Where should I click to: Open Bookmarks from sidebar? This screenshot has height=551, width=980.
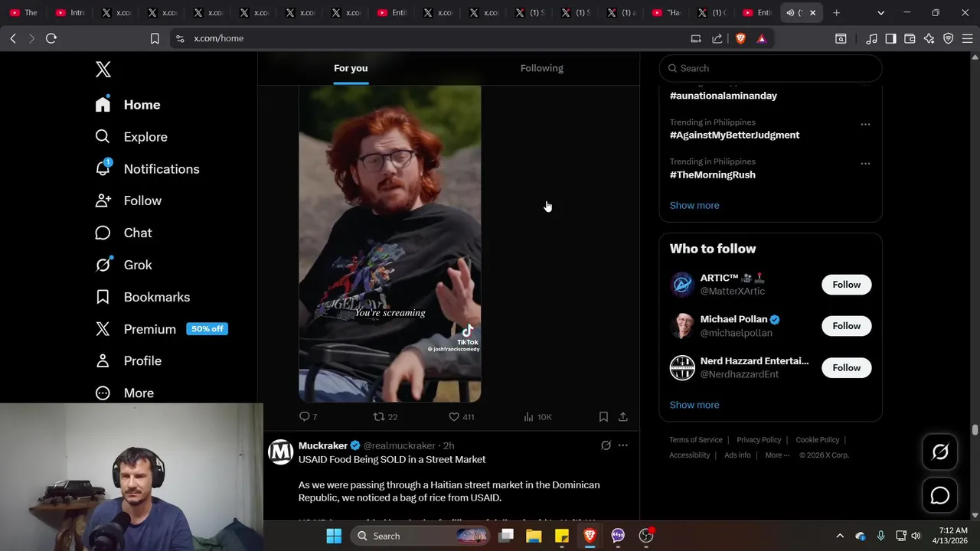coord(142,297)
